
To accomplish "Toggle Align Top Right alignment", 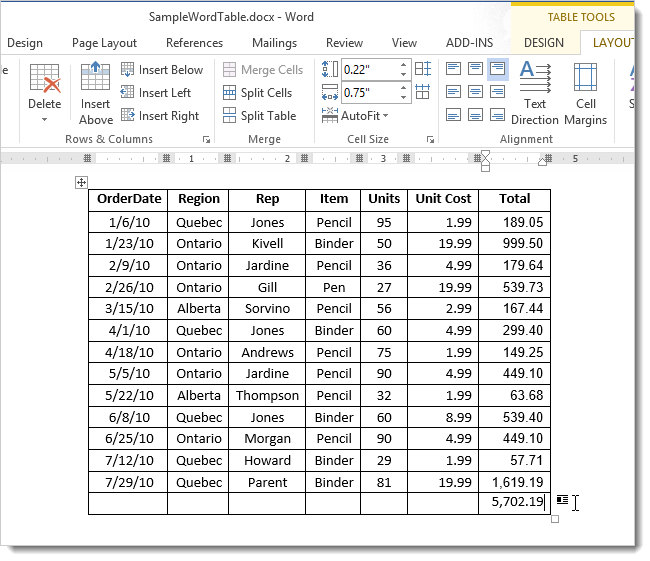I will coord(497,69).
